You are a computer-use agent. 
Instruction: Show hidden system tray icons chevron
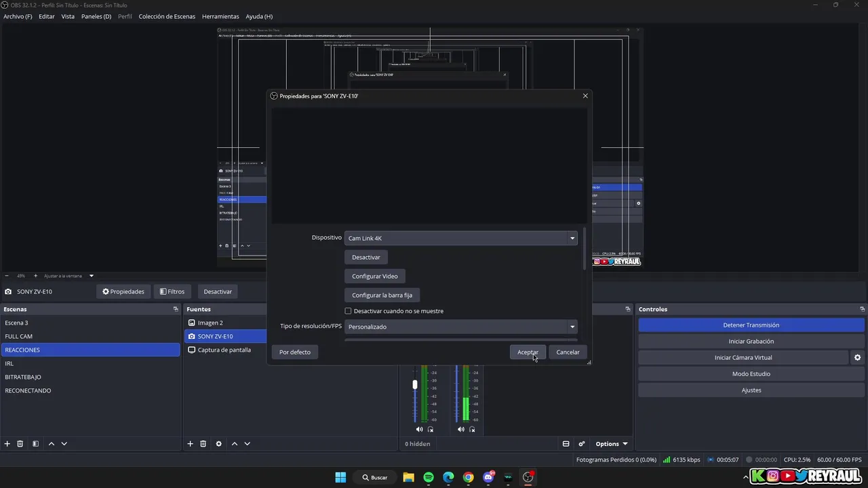[745, 477]
